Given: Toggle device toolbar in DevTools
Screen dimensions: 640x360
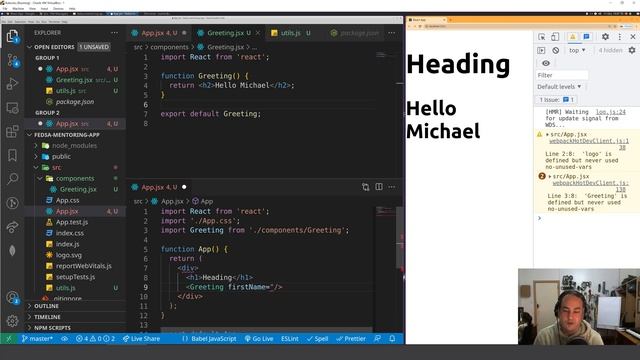Looking at the screenshot, I should click(x=555, y=37).
